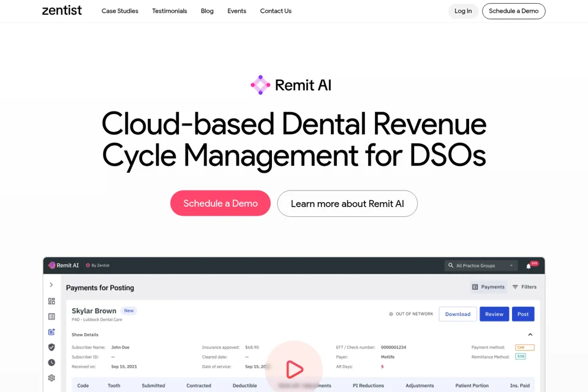Click the Post button
Viewport: 588px width, 392px height.
[x=522, y=314]
